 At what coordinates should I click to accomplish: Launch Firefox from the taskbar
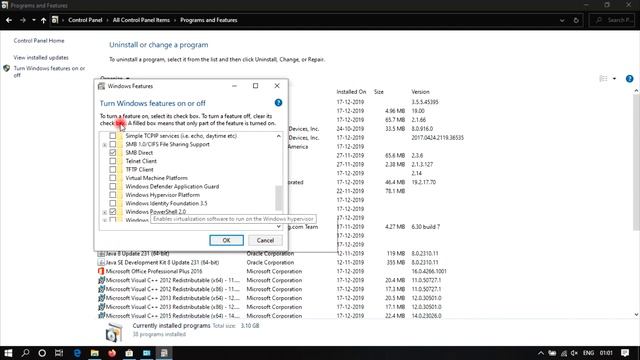[112, 353]
